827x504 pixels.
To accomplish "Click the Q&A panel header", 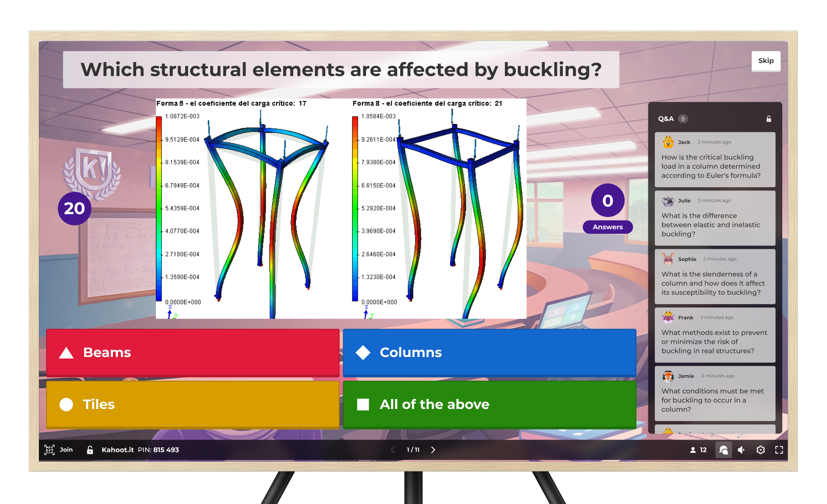I will (666, 118).
